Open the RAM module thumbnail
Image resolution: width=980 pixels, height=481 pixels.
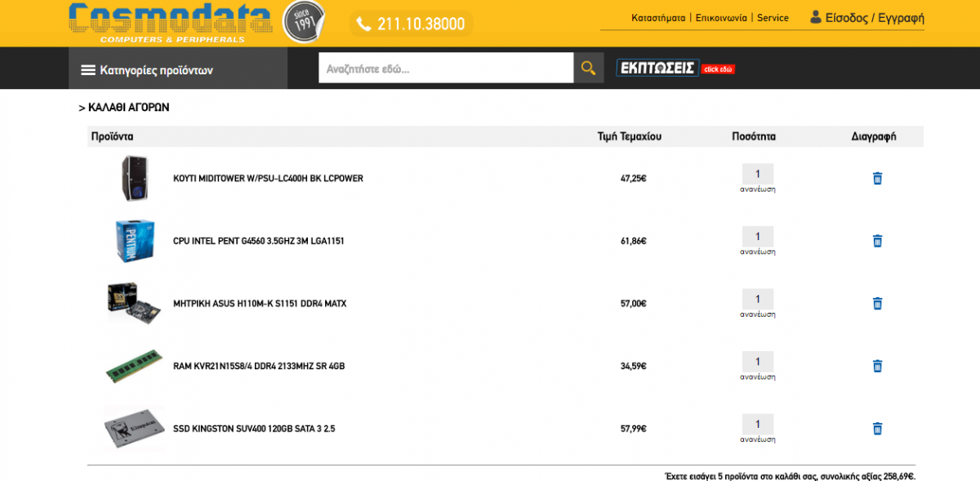pyautogui.click(x=135, y=366)
